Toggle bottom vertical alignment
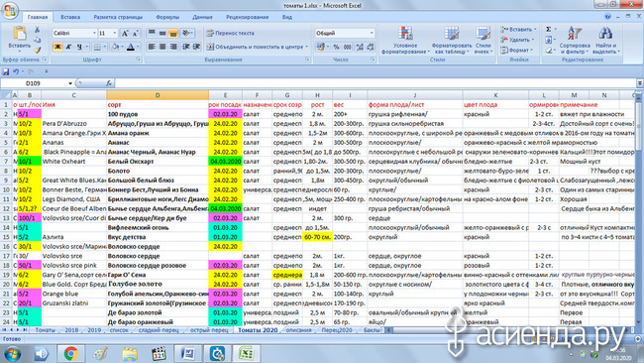This screenshot has height=363, width=644. click(173, 34)
